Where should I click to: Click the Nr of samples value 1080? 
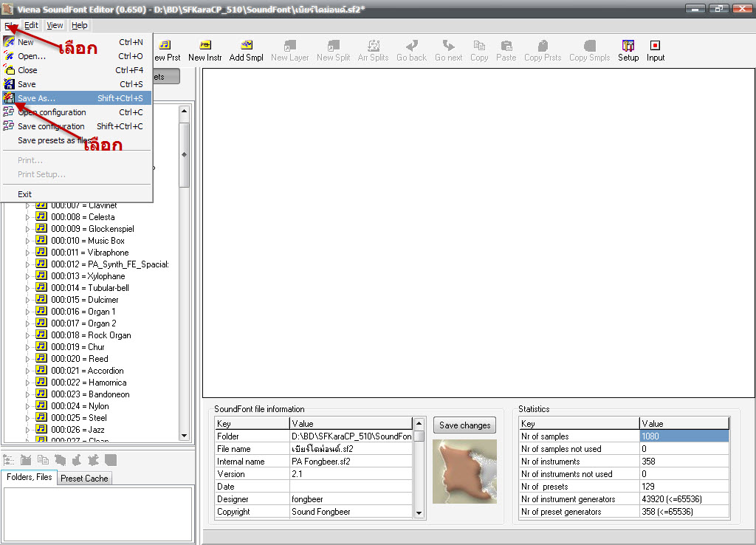684,436
